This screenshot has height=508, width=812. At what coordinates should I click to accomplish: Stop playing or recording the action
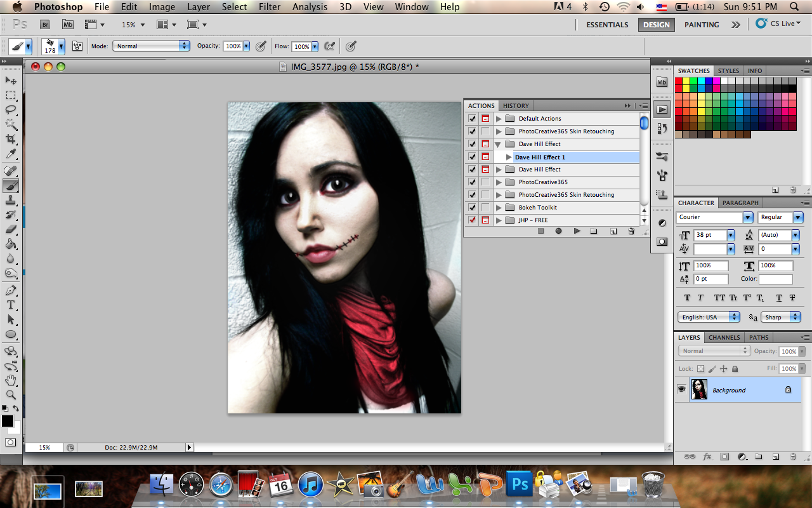[541, 231]
